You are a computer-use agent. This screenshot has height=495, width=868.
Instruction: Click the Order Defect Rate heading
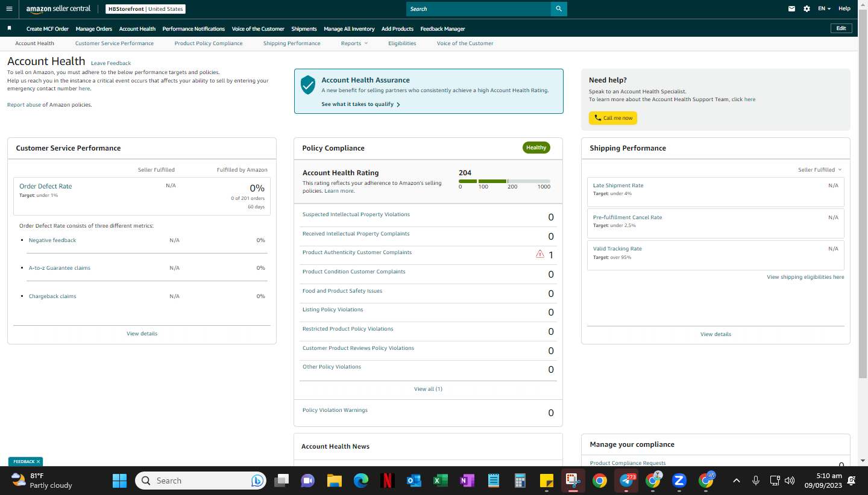(46, 187)
